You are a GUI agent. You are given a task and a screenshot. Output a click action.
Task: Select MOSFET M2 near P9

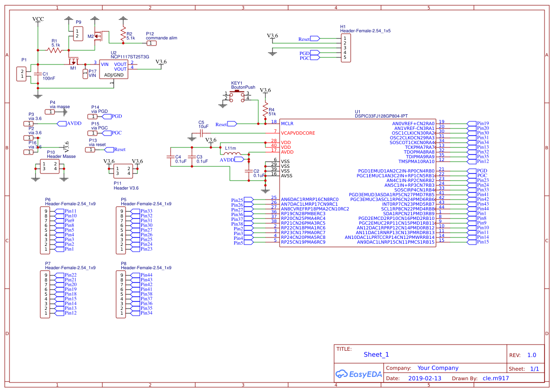point(98,36)
